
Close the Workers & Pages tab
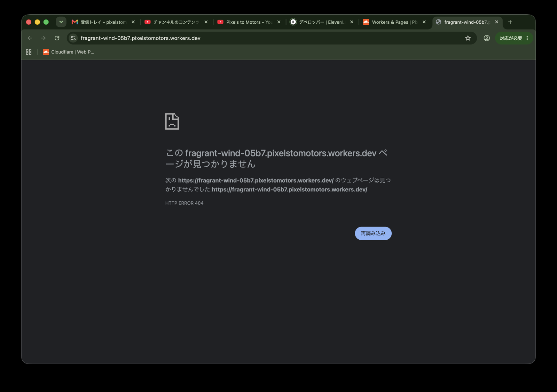pyautogui.click(x=424, y=22)
